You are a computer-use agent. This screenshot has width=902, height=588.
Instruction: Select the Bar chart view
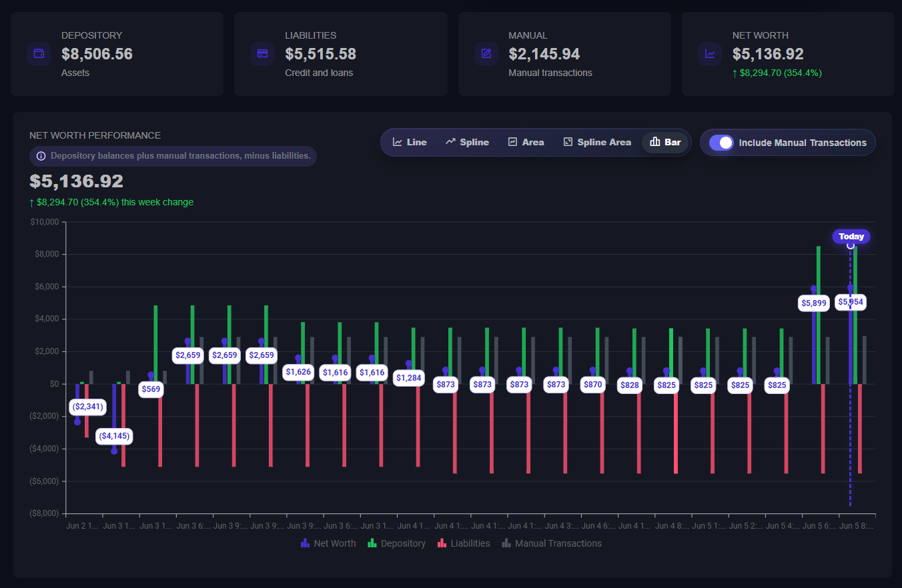(x=665, y=142)
